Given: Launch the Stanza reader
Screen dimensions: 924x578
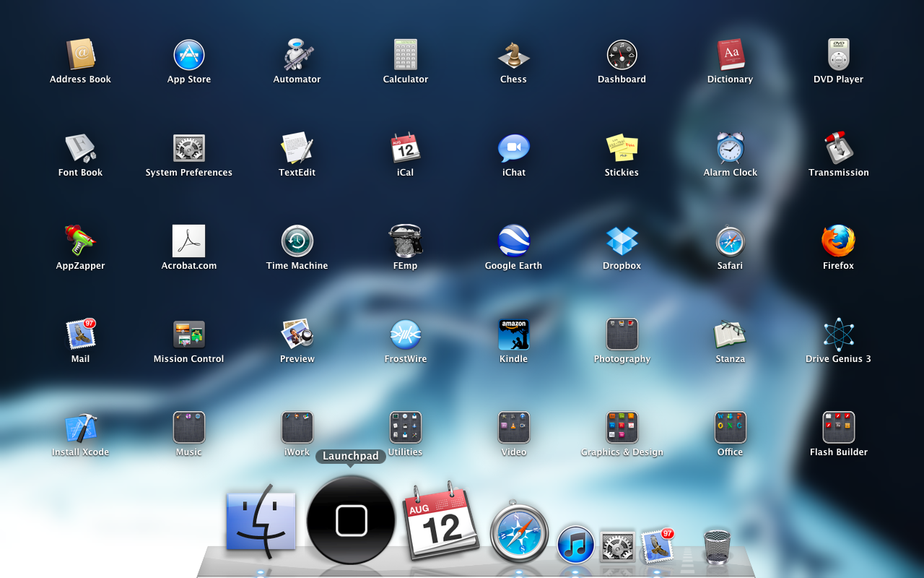Looking at the screenshot, I should click(731, 335).
